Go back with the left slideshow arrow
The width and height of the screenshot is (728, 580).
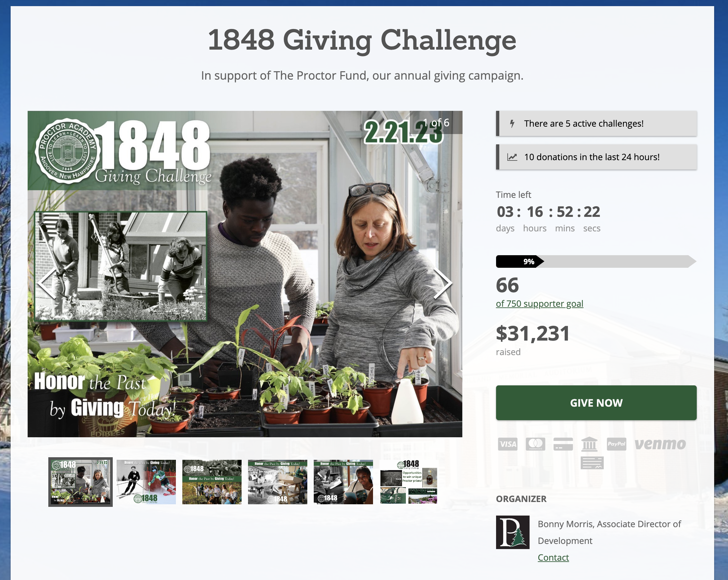[x=47, y=284]
